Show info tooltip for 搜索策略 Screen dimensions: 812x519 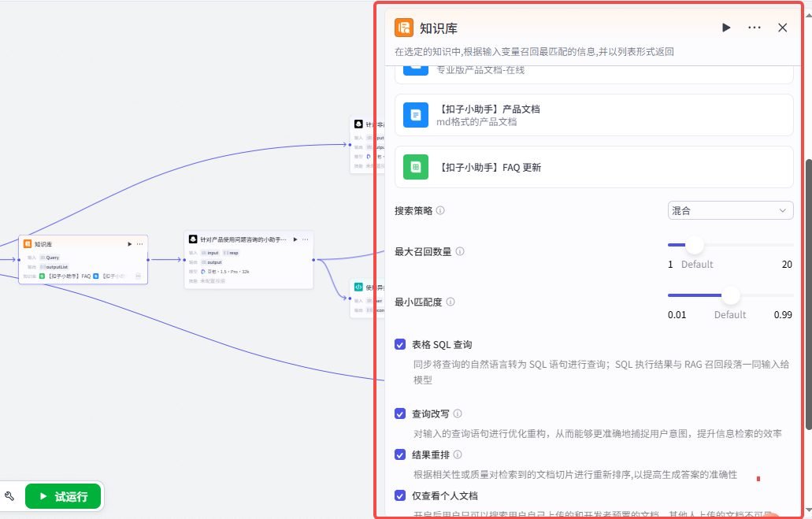pos(440,210)
